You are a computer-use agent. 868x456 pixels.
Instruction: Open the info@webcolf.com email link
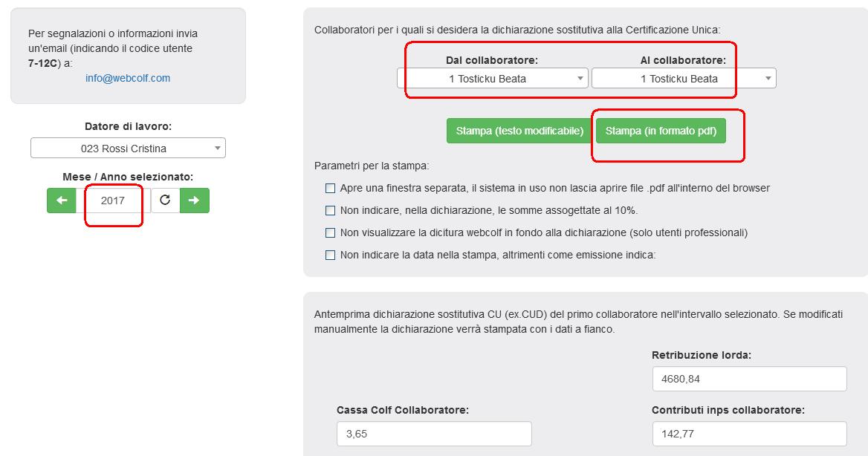128,78
